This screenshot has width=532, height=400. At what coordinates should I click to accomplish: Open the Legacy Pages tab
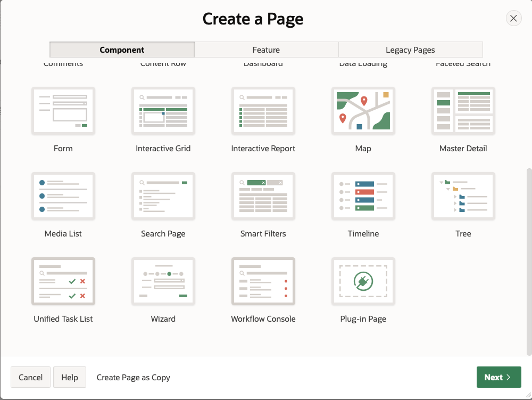pyautogui.click(x=410, y=50)
